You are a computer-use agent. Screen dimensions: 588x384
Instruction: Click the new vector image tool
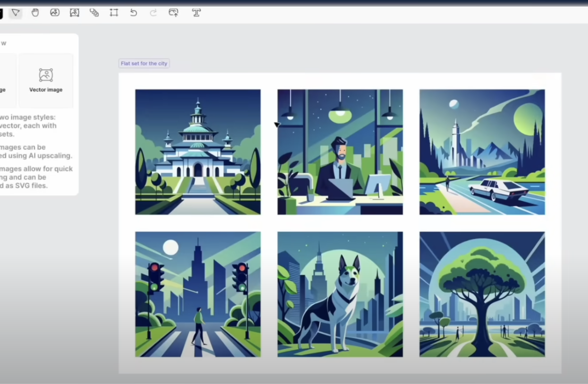[x=75, y=13]
